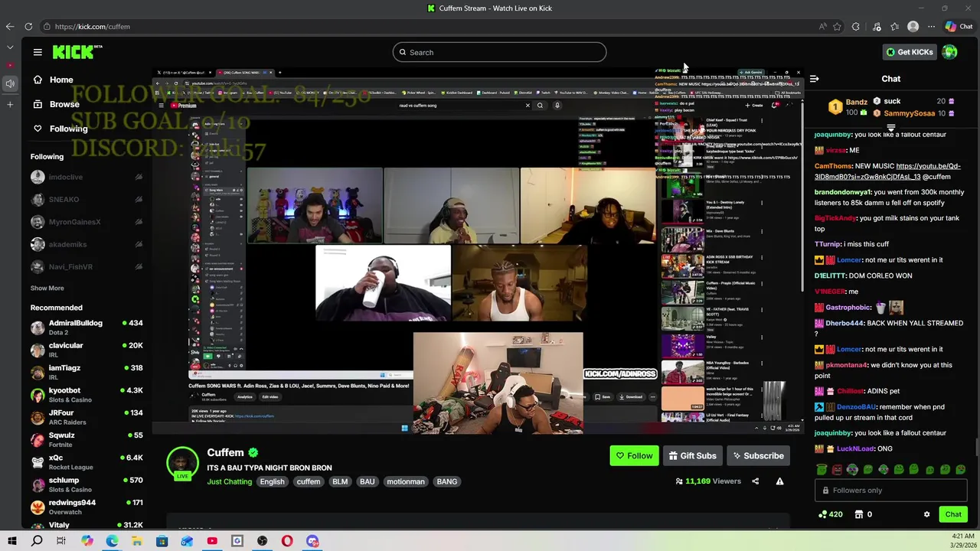Open the channel shop icon showing 0
The height and width of the screenshot is (551, 980).
pyautogui.click(x=864, y=514)
